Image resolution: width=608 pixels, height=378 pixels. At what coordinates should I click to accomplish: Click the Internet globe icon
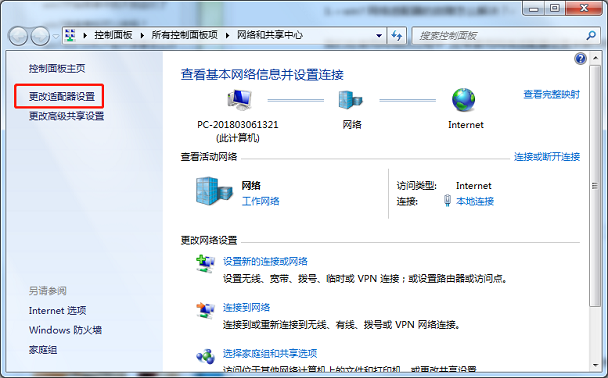tap(463, 100)
